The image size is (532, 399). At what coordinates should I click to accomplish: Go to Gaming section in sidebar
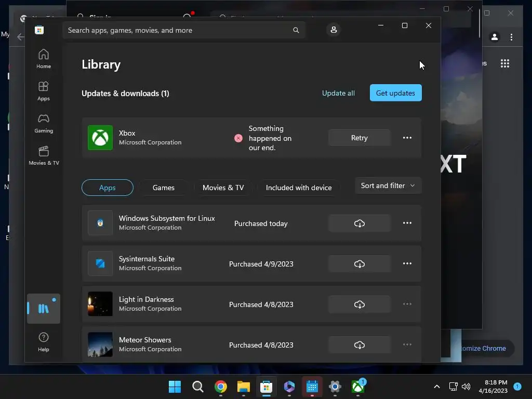(x=44, y=123)
